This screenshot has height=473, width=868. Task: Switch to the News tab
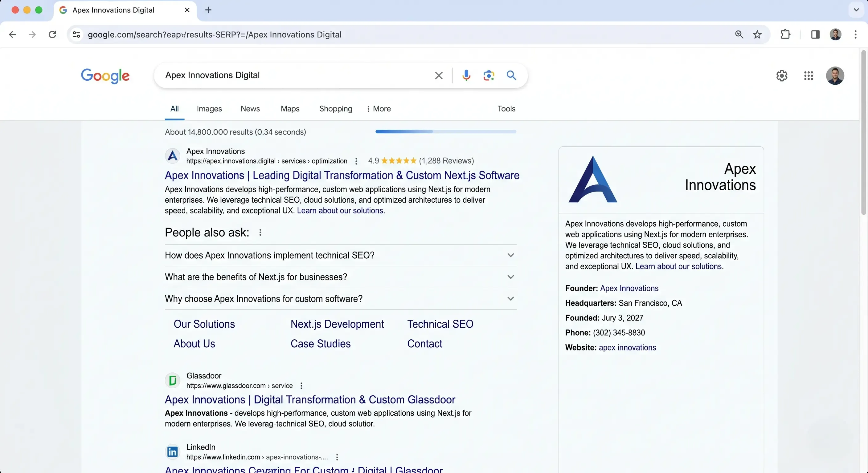point(250,109)
